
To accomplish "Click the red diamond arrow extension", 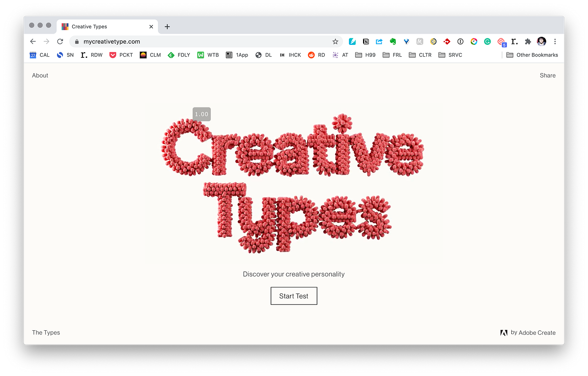I will click(x=447, y=42).
